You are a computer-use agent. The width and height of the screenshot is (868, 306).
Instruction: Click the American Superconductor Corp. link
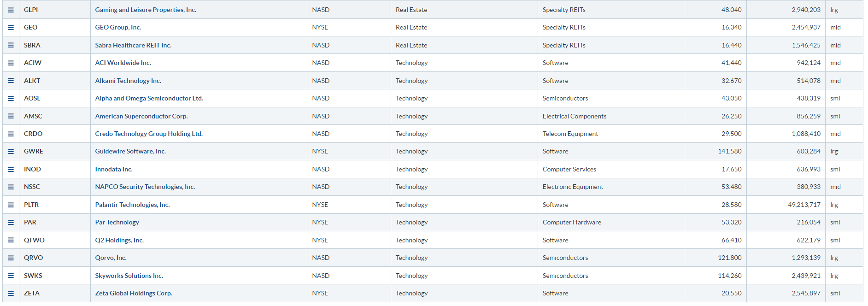pos(141,116)
